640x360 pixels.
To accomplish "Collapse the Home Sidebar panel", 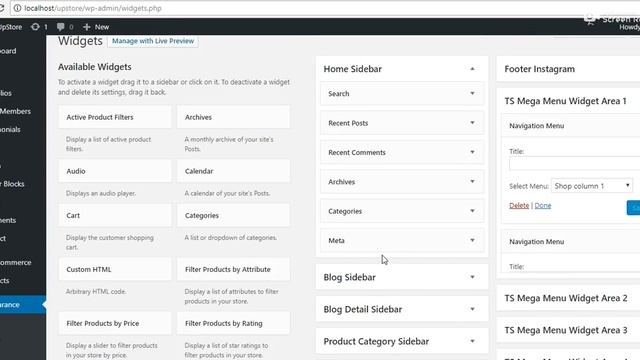I will tap(472, 69).
